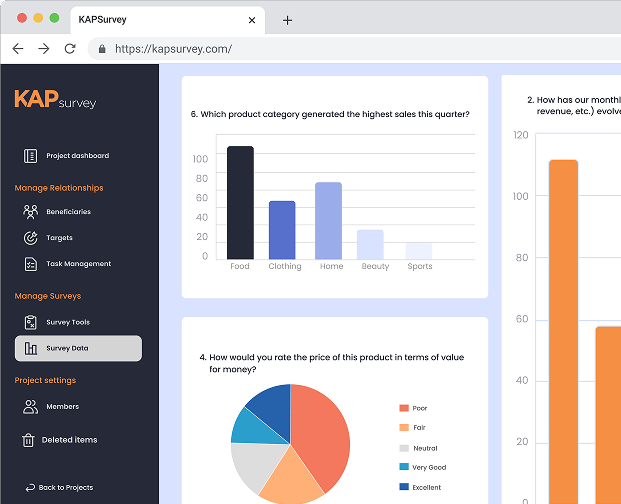Go forward with the browser forward arrow

tap(44, 49)
